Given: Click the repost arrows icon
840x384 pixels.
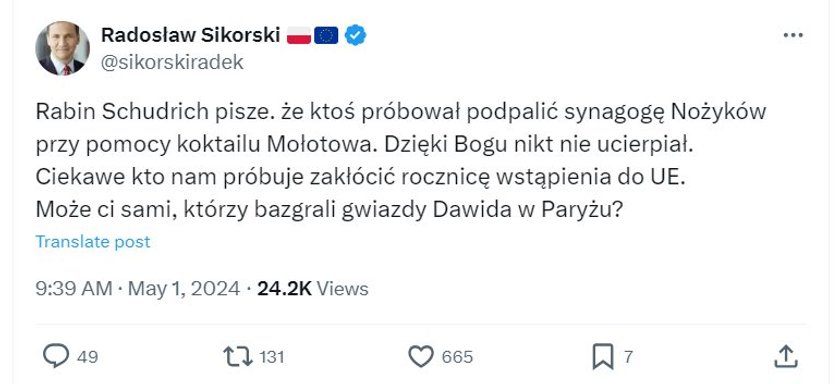Looking at the screenshot, I should (238, 357).
